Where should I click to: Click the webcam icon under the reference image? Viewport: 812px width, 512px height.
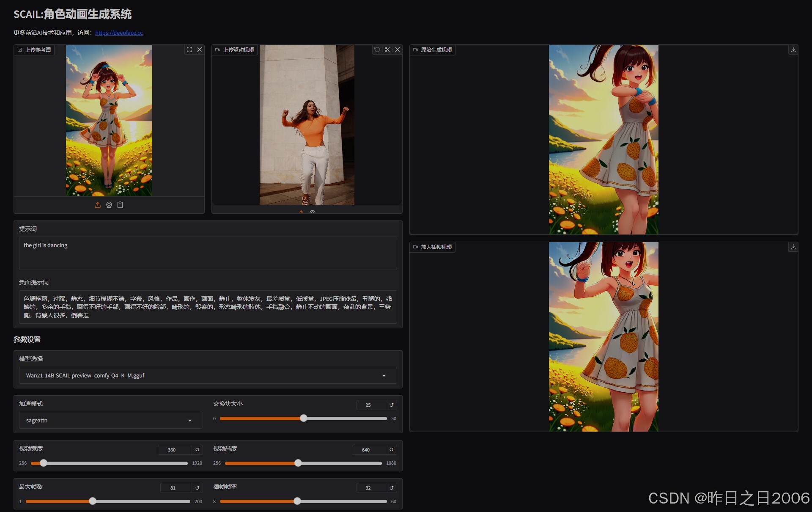pyautogui.click(x=109, y=205)
